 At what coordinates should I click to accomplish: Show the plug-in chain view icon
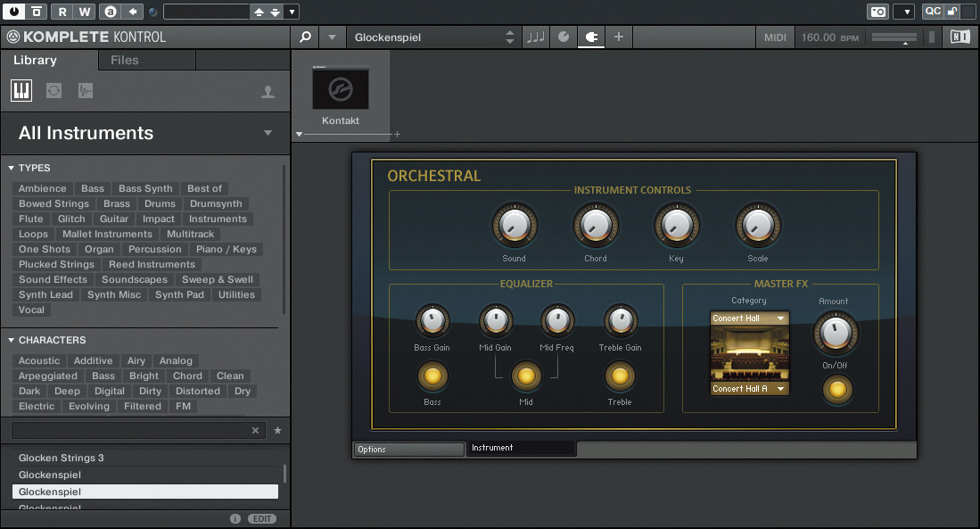(x=590, y=37)
